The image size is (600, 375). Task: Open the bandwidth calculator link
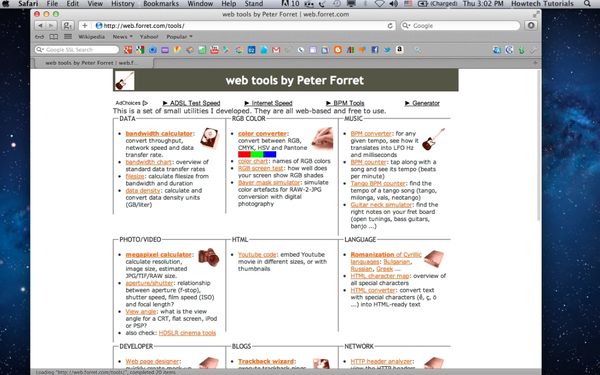[x=159, y=134]
